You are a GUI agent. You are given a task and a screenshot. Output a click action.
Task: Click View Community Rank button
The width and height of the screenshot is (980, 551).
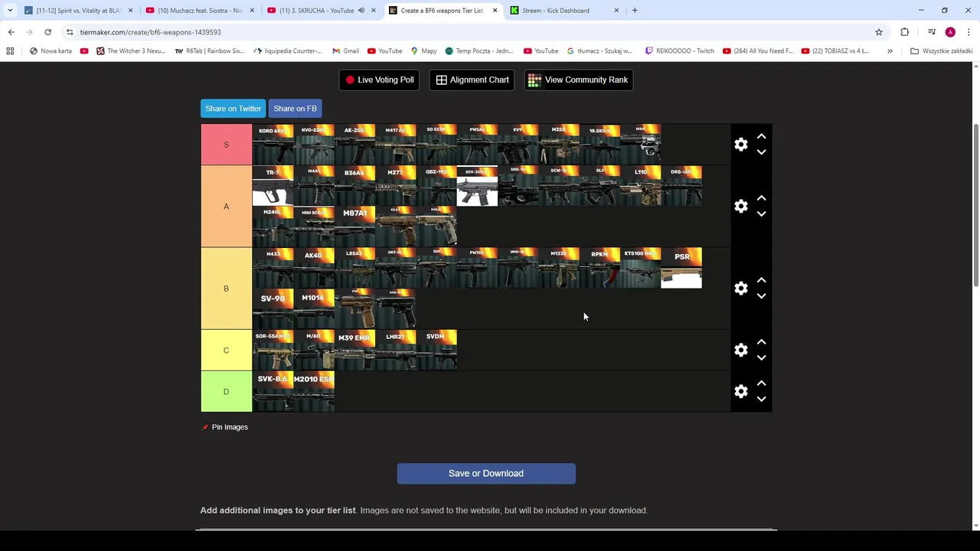point(578,80)
